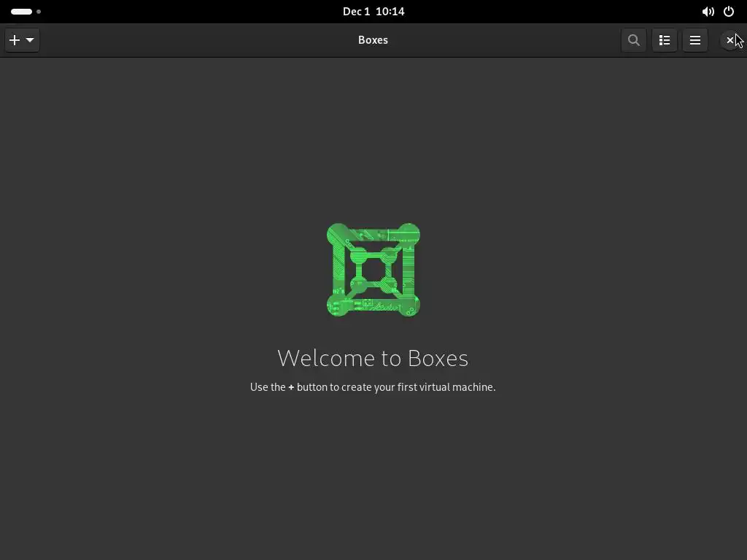Click the 'create your first virtual machine' hint text
The image size is (747, 560).
point(373,387)
